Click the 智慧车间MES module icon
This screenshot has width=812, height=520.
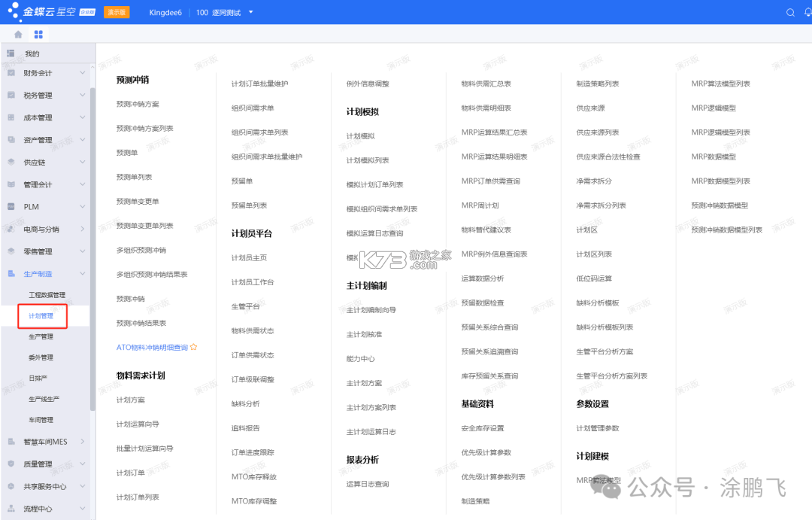[11, 441]
